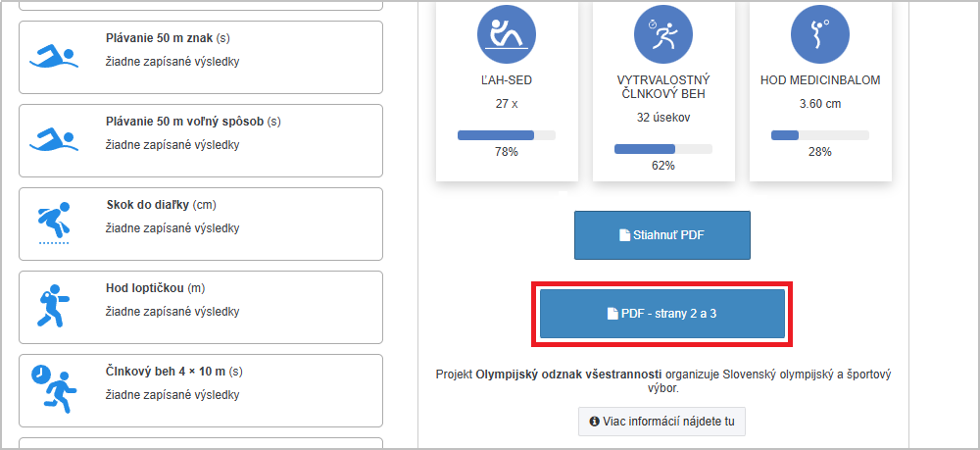Click the sit-up (Ľah-sed) circle icon
This screenshot has height=450, width=980.
pos(506,34)
